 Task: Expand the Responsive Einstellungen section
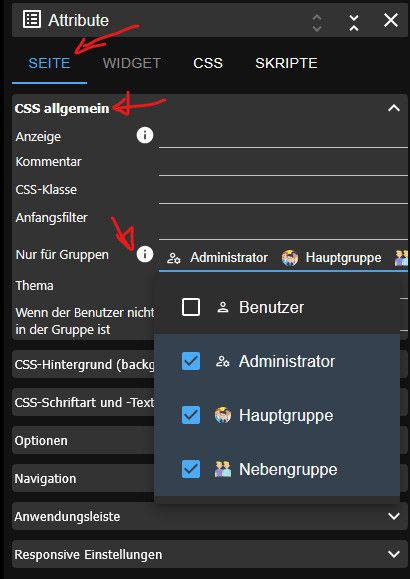[x=209, y=554]
